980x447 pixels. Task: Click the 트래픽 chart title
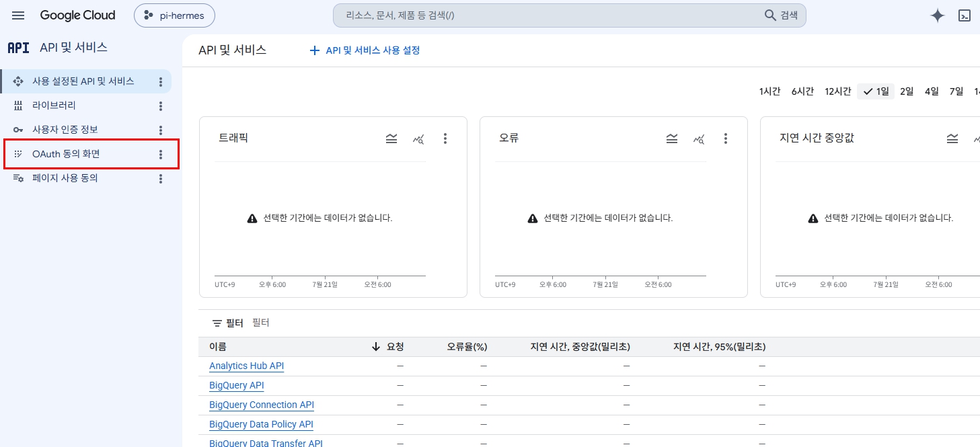233,138
